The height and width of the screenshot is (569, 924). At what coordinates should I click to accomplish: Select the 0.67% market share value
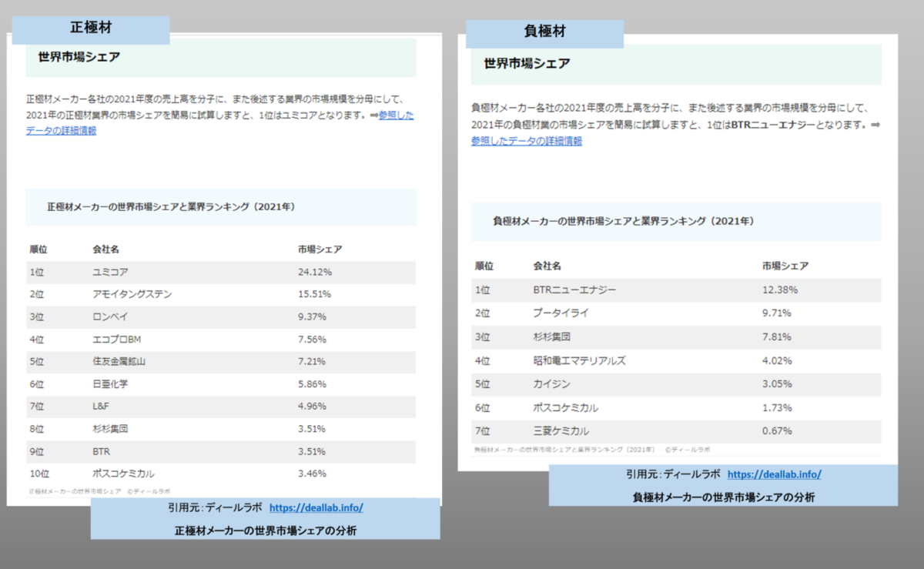pyautogui.click(x=777, y=430)
